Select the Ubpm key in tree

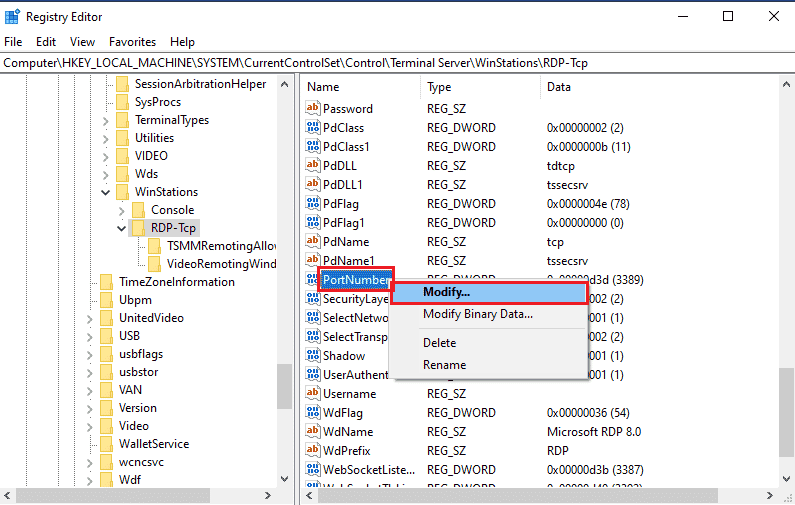(135, 300)
